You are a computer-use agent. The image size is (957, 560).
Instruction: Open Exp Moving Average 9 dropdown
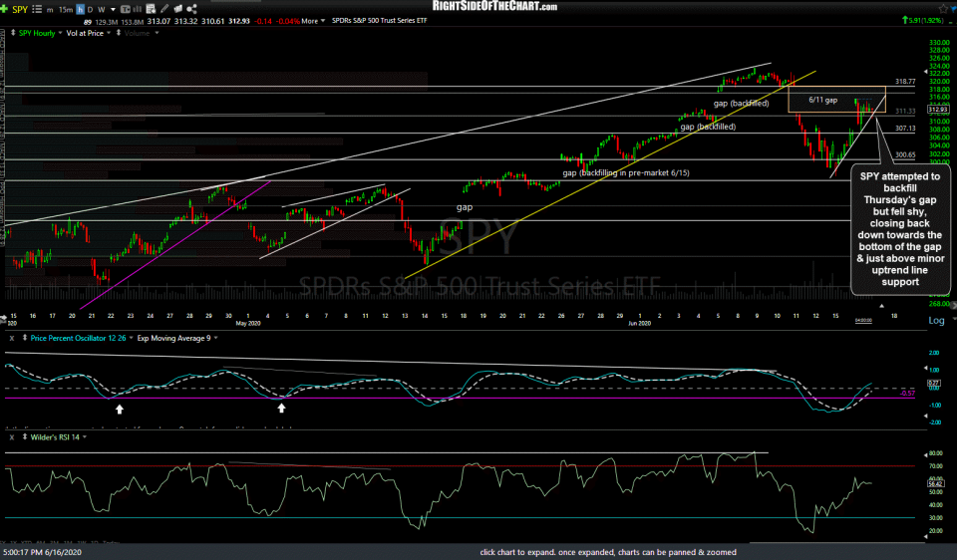pyautogui.click(x=215, y=338)
